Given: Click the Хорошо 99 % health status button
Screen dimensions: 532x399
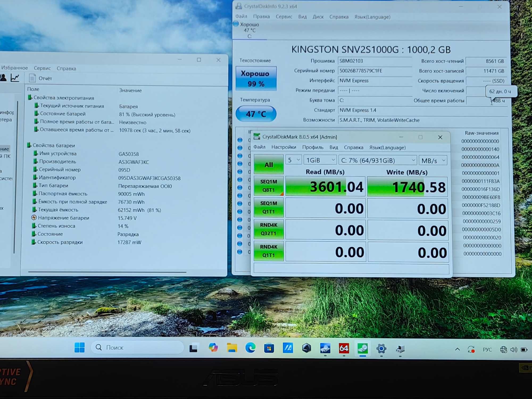Looking at the screenshot, I should [256, 78].
